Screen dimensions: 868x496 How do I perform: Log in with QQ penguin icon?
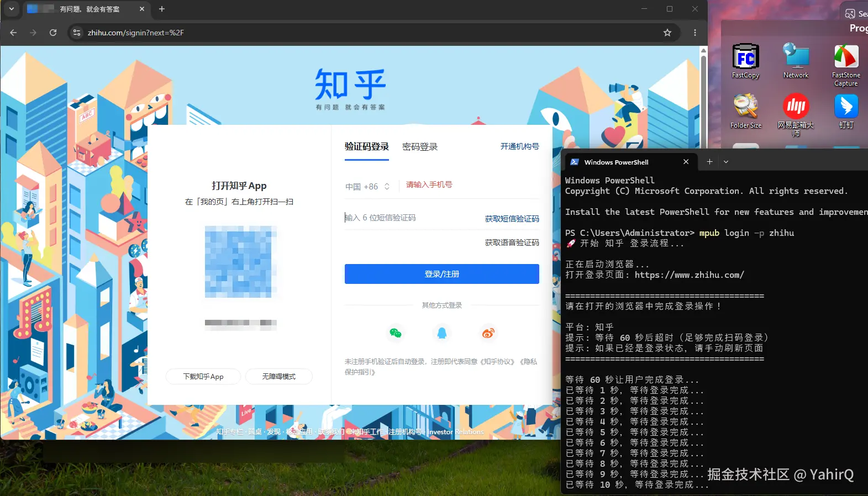(442, 333)
